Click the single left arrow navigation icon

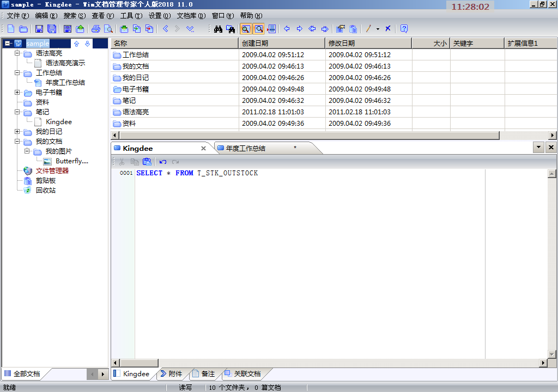coord(287,29)
